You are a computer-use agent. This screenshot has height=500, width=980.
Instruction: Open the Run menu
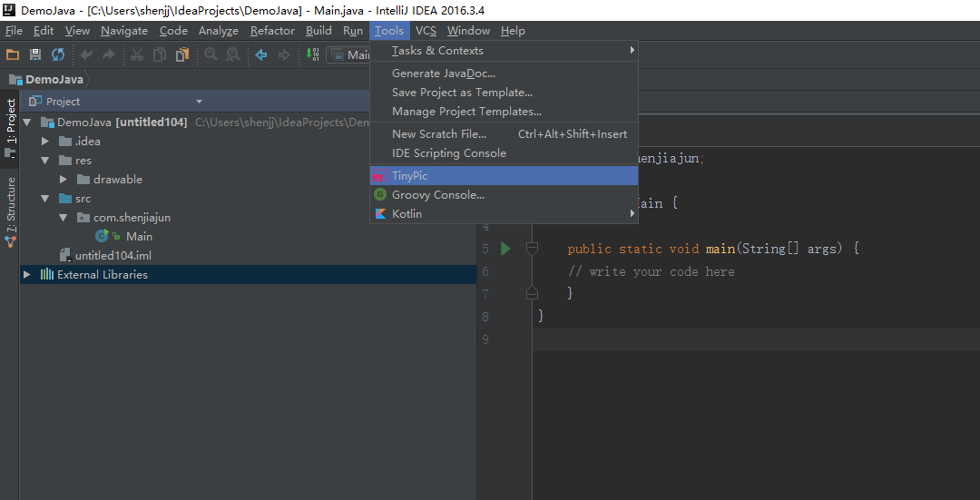pyautogui.click(x=353, y=31)
